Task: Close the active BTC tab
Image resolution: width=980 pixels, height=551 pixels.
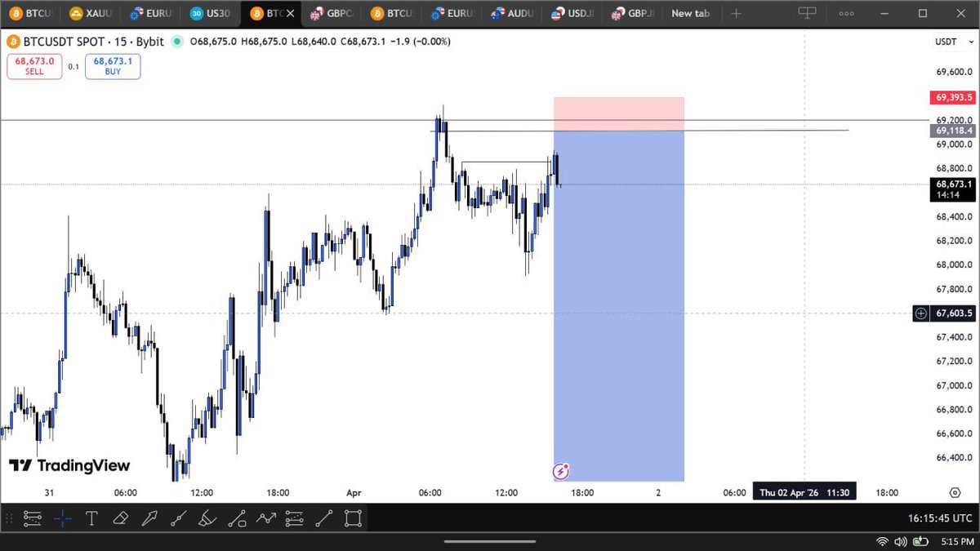Action: click(x=291, y=13)
